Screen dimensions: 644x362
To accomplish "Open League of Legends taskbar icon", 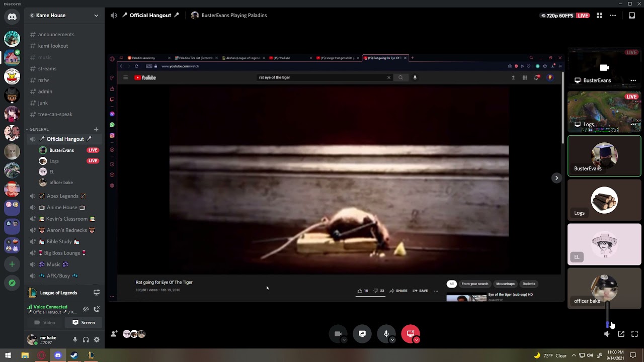I will [x=91, y=355].
